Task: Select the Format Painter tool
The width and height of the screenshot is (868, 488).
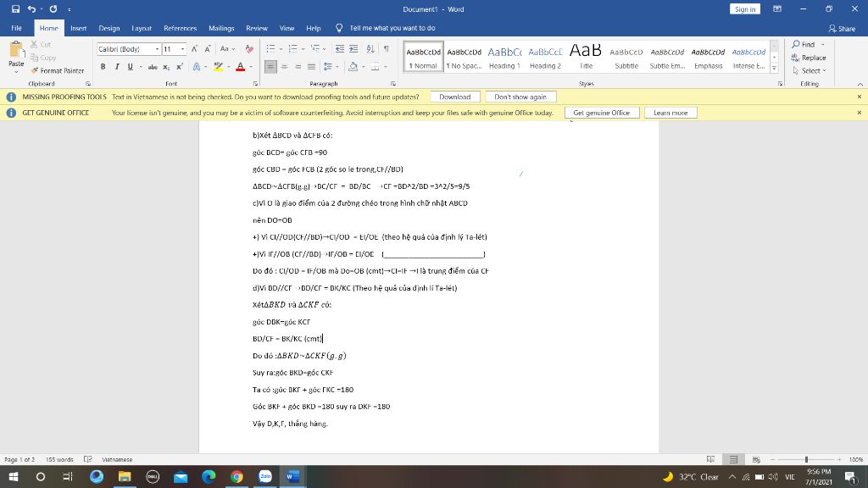Action: pos(58,71)
